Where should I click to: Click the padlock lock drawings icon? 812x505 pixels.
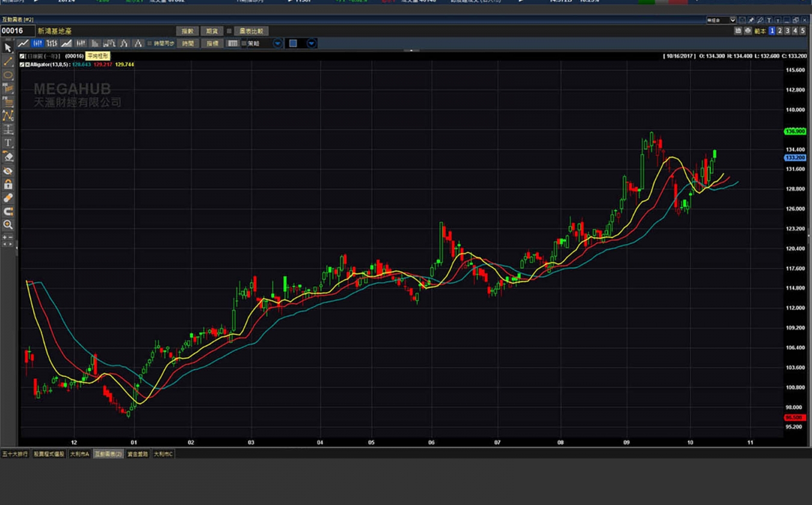coord(8,185)
